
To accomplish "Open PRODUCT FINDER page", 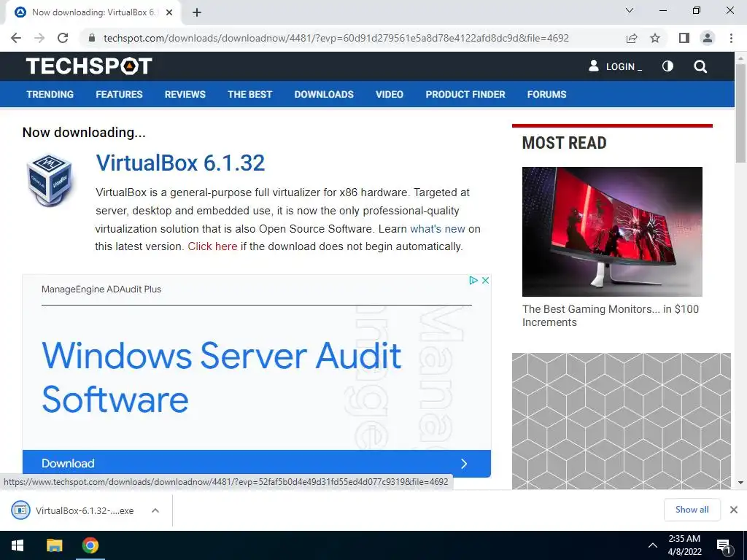I will (465, 94).
